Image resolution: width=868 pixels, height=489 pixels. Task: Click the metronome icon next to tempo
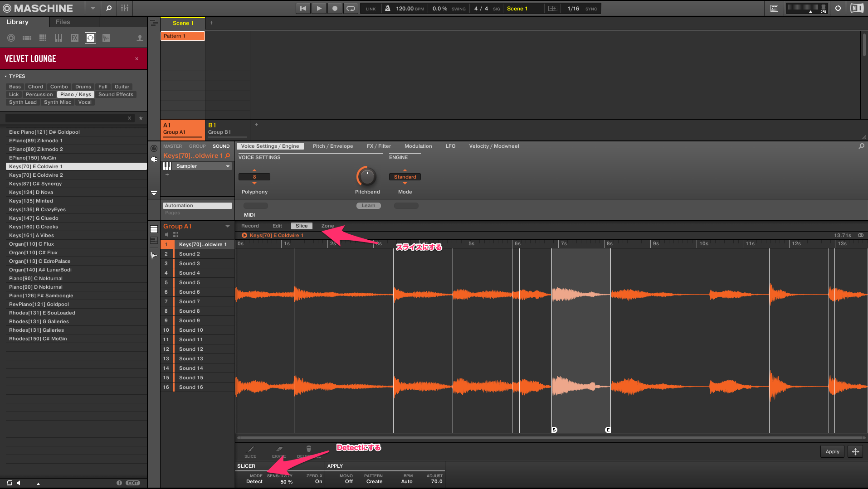387,8
